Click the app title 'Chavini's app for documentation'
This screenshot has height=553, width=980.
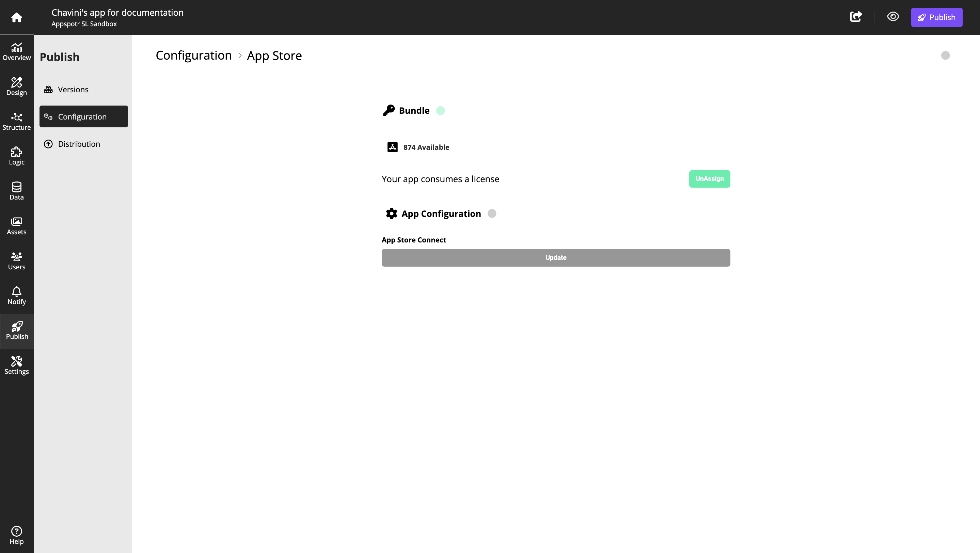(x=117, y=13)
